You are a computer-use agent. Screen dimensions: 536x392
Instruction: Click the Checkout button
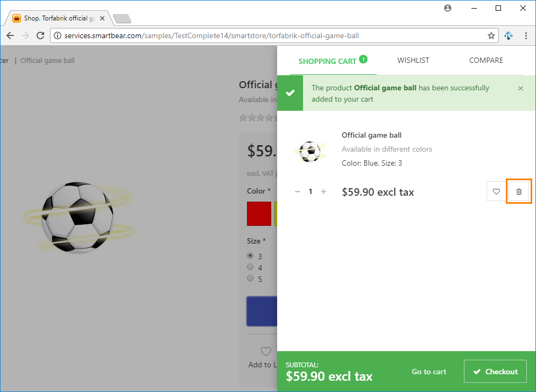495,371
